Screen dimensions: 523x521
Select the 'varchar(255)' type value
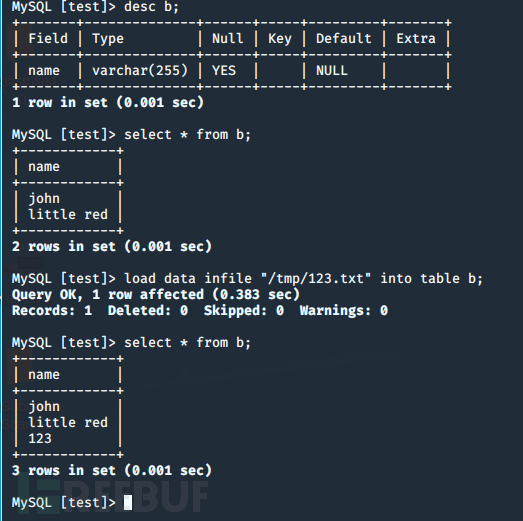tap(140, 71)
